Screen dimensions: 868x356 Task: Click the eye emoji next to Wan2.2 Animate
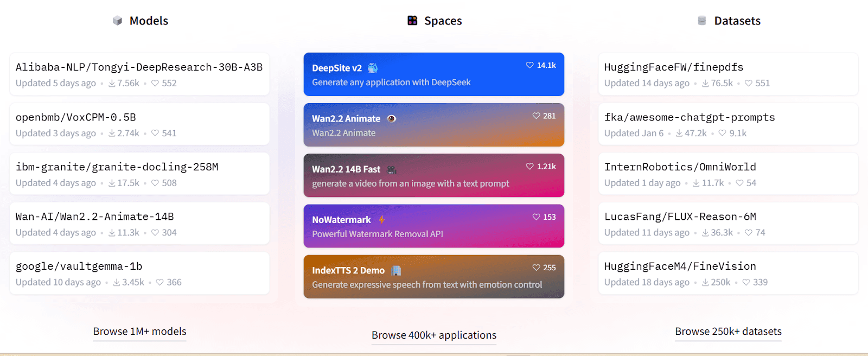pos(391,118)
